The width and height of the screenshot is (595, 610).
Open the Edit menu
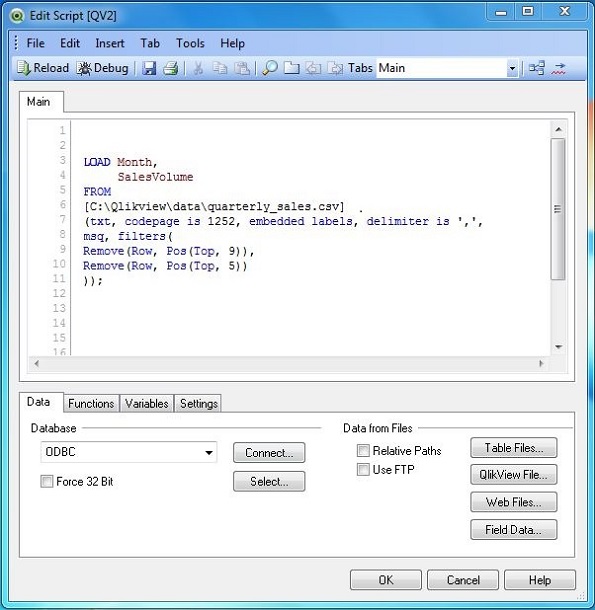pyautogui.click(x=70, y=43)
